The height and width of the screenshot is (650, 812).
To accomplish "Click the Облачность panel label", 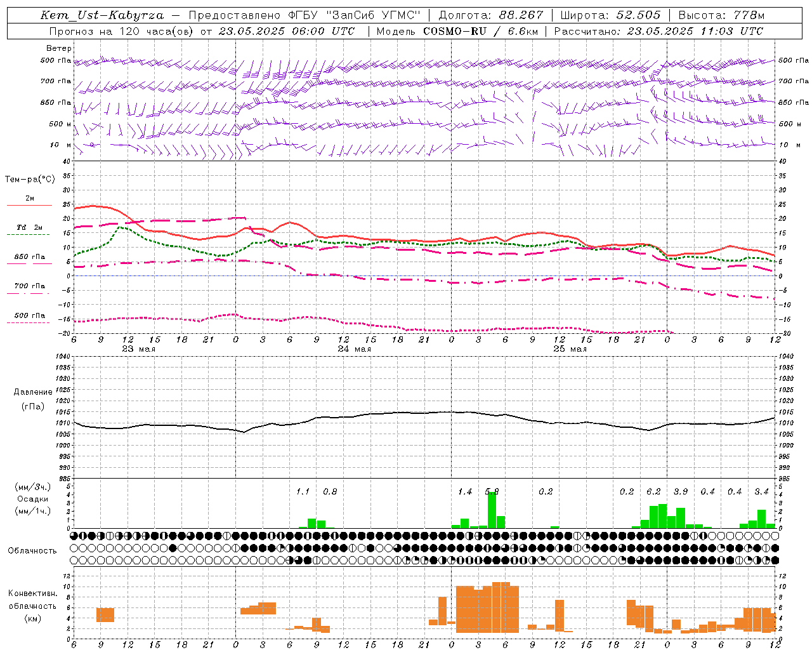I will [x=32, y=550].
